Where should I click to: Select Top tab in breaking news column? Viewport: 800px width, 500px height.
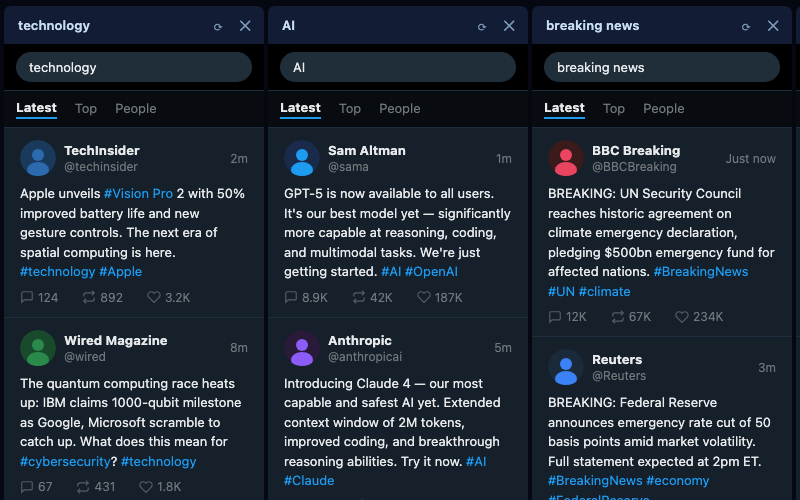[x=614, y=109]
